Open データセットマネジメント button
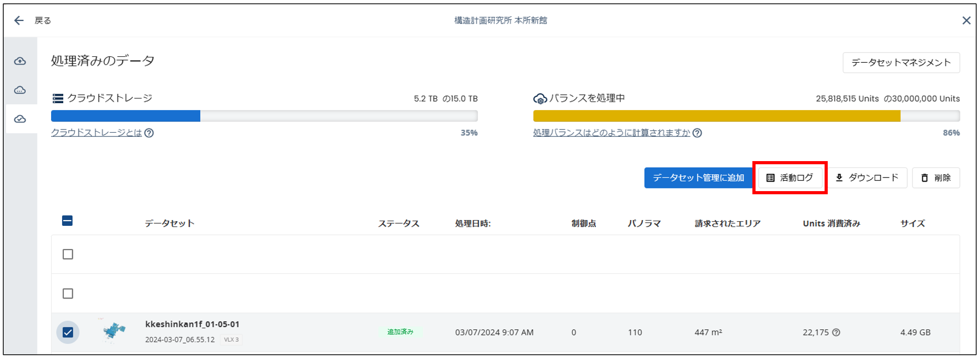Viewport: 980px width, 358px height. (x=901, y=63)
